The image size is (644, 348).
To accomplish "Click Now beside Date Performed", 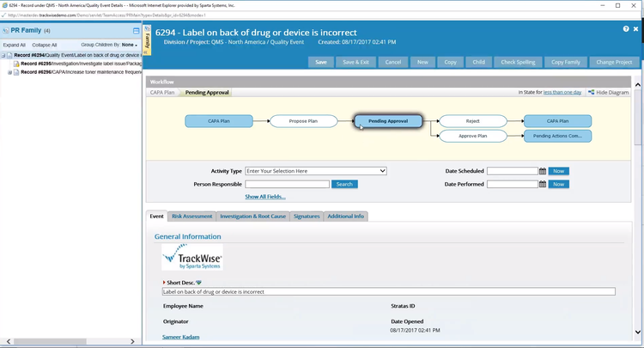I will [558, 184].
